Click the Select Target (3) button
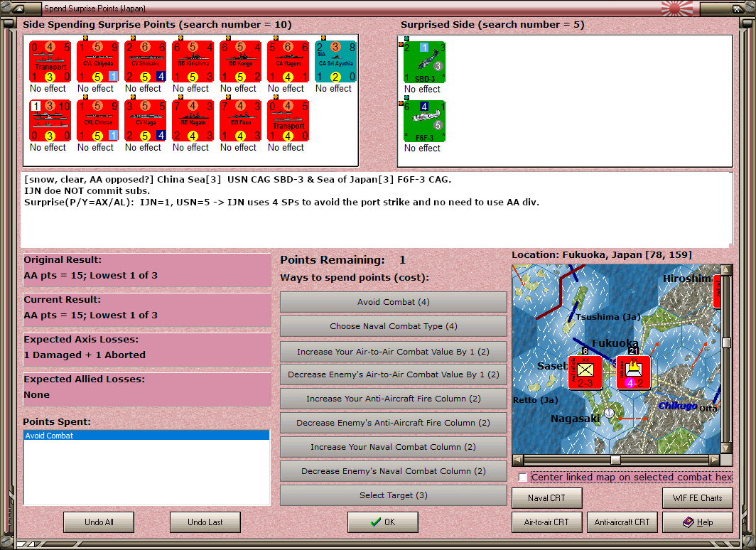 [394, 495]
